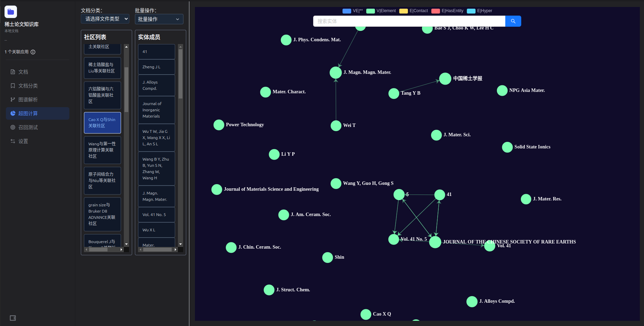The height and width of the screenshot is (326, 644).
Task: Click JOURNAL OF THE CHINESE SOCIETY OF RARE EARTHS node
Action: click(x=435, y=242)
